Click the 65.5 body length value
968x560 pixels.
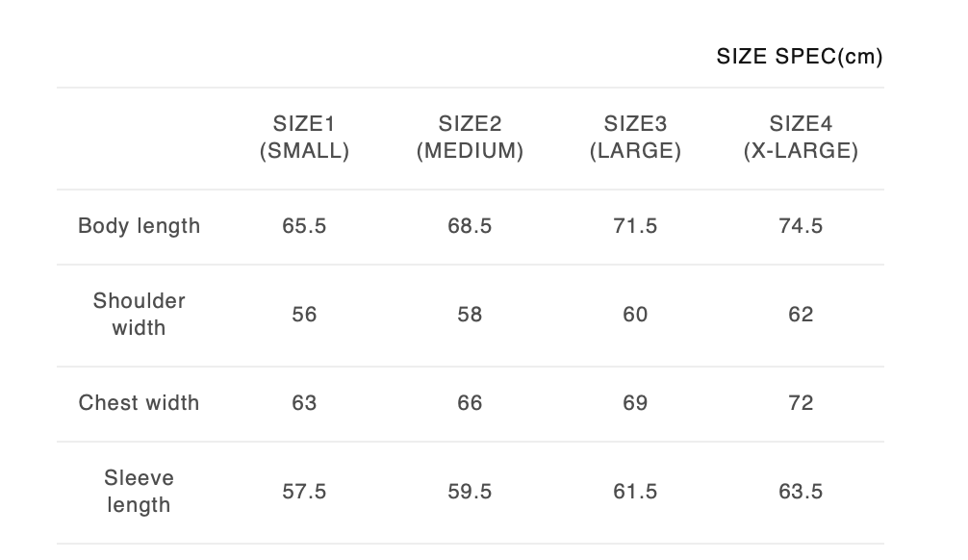(304, 226)
